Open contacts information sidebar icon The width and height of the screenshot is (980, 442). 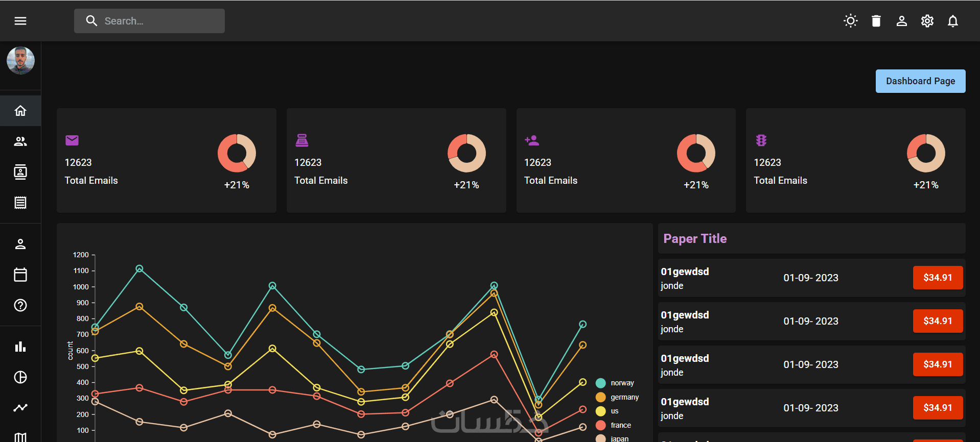coord(20,172)
